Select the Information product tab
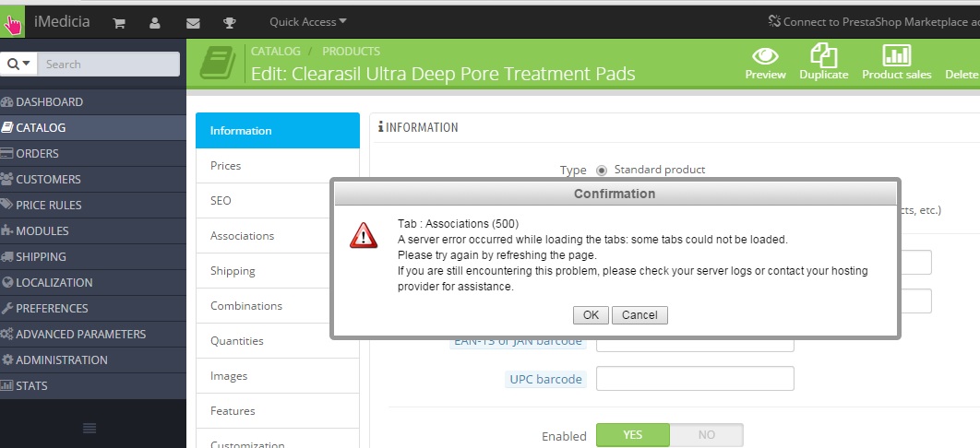This screenshot has height=448, width=980. click(278, 130)
